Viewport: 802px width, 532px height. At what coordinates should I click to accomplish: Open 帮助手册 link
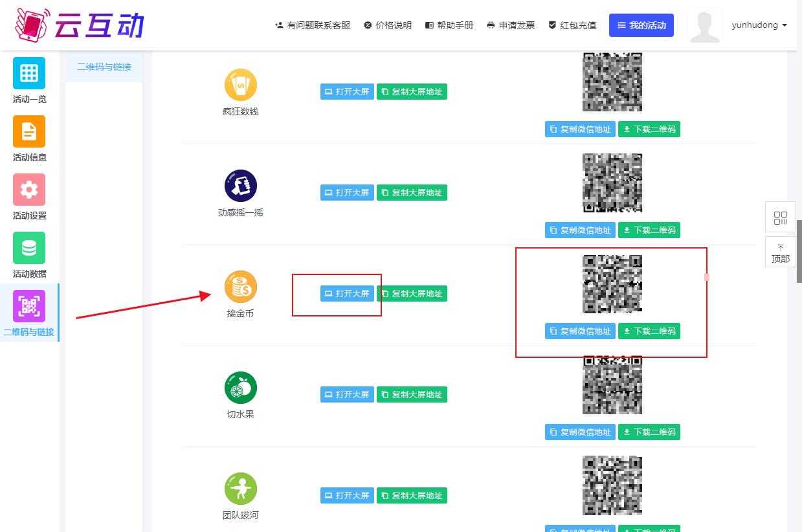[x=449, y=25]
